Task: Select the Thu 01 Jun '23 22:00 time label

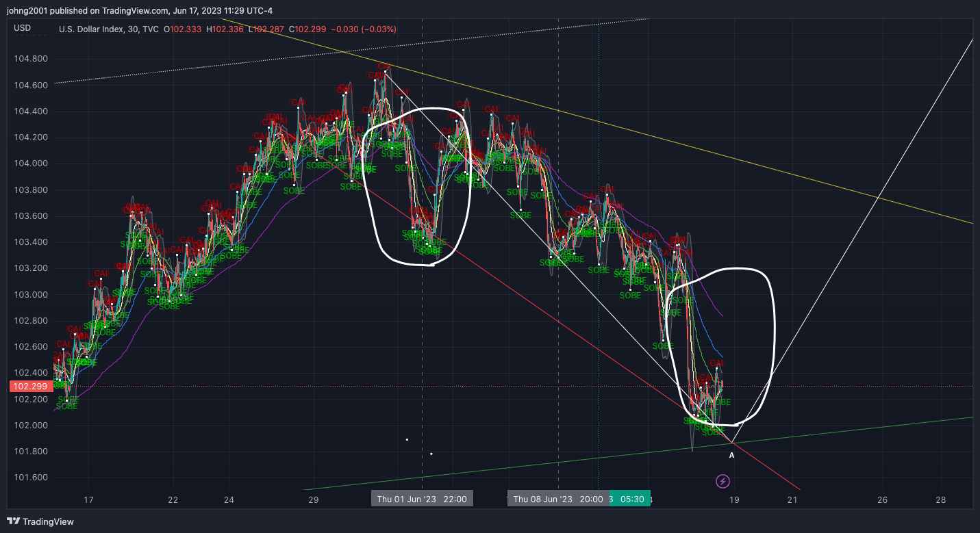Action: (x=422, y=499)
